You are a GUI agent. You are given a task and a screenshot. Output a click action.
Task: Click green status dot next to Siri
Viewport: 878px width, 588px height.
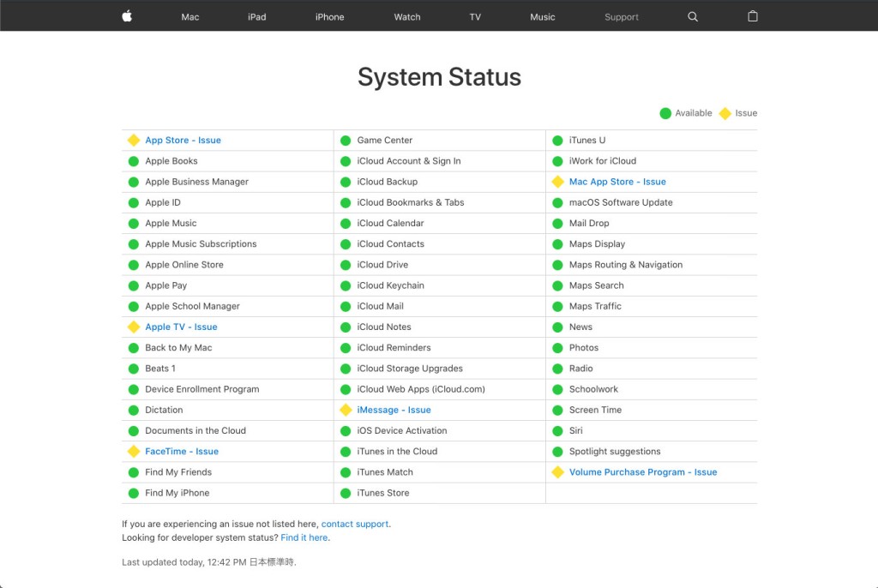(557, 431)
